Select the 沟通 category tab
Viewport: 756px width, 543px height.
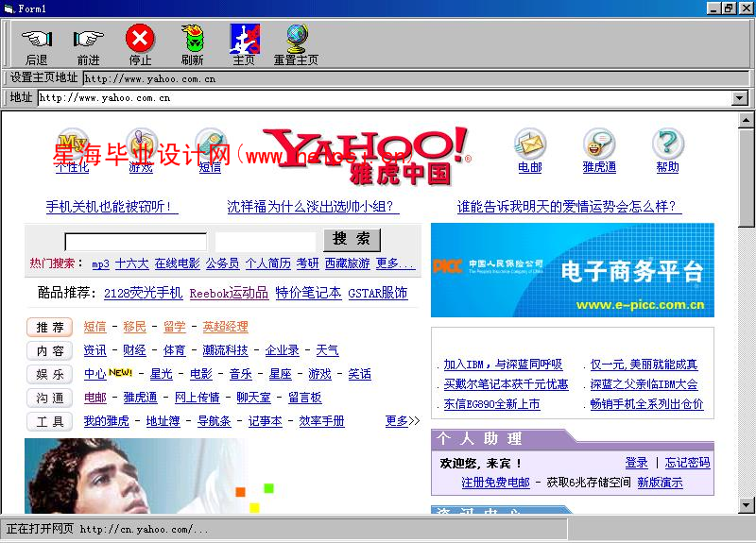(50, 398)
